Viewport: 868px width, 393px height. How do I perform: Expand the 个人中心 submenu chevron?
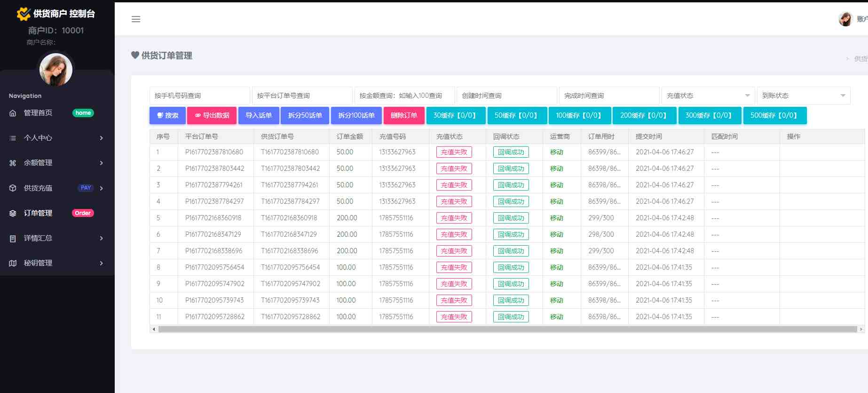(x=101, y=138)
